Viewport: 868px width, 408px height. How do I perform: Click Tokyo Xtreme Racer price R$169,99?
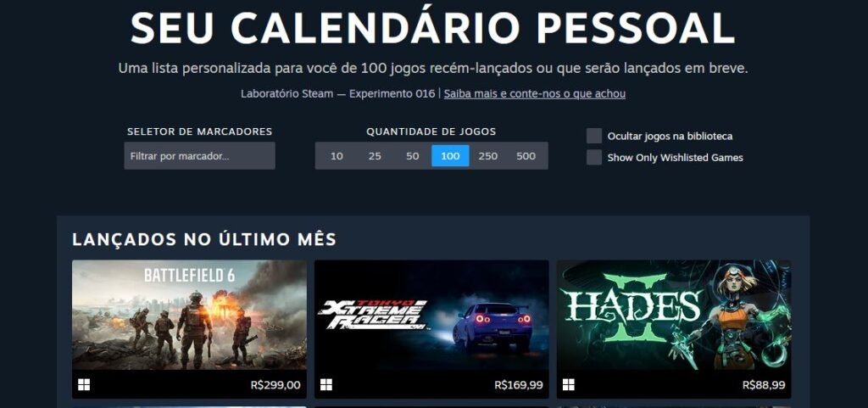[x=519, y=385]
